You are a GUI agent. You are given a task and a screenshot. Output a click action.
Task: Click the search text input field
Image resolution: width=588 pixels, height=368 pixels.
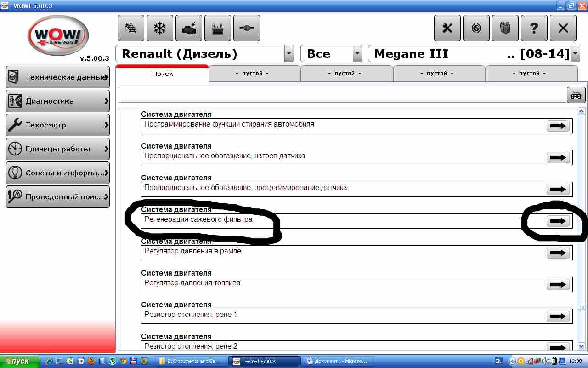(341, 95)
